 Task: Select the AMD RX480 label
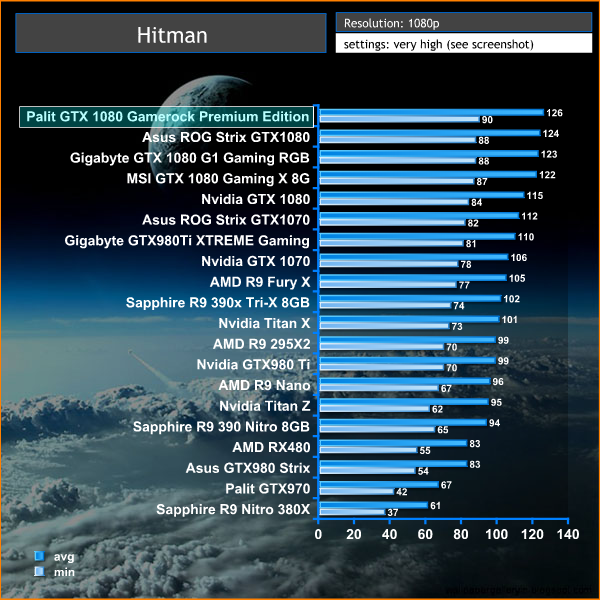point(271,447)
